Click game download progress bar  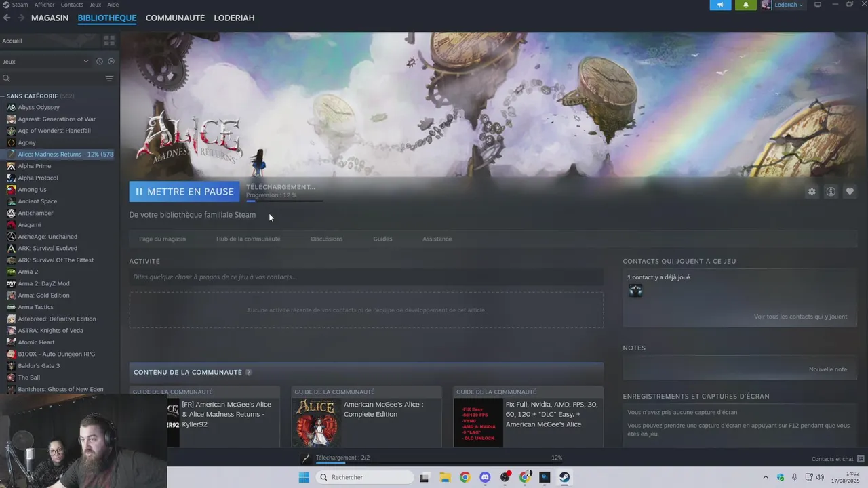[x=285, y=201]
